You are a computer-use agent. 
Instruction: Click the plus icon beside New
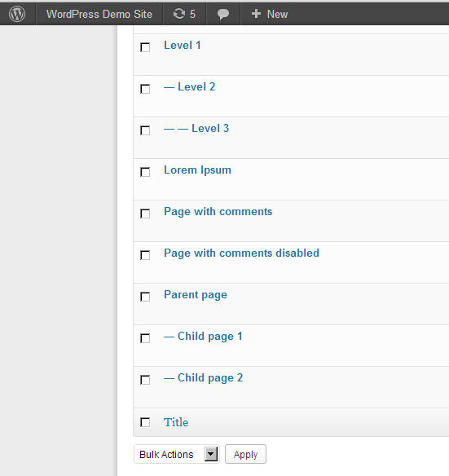point(256,14)
